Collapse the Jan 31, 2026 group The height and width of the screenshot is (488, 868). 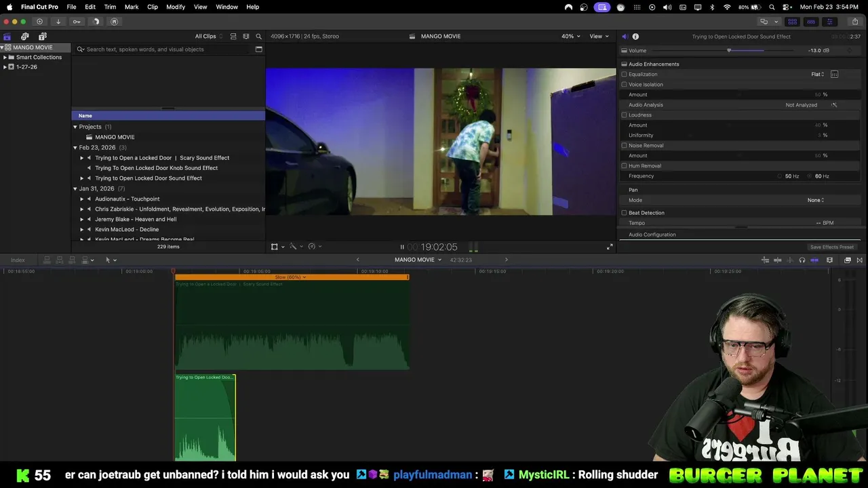75,189
